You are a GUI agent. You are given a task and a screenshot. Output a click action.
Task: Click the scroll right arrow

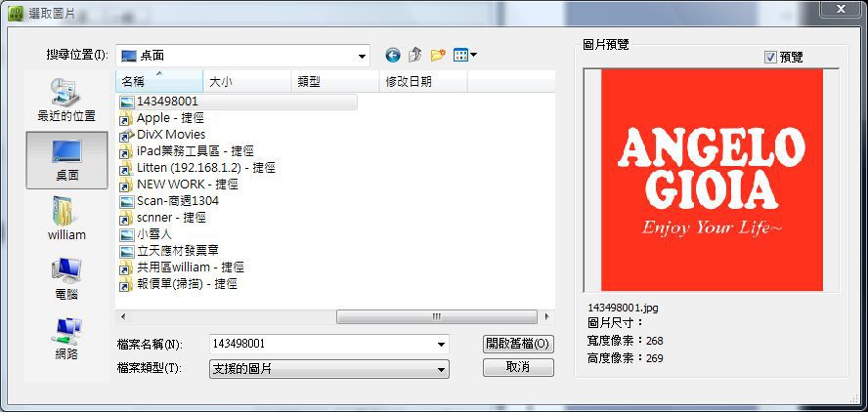tap(546, 317)
